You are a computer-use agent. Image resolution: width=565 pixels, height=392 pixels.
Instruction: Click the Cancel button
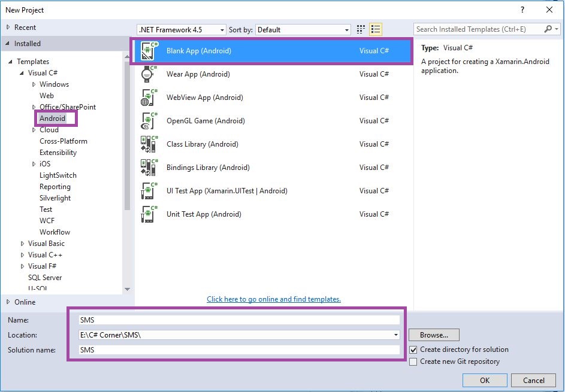pyautogui.click(x=534, y=380)
